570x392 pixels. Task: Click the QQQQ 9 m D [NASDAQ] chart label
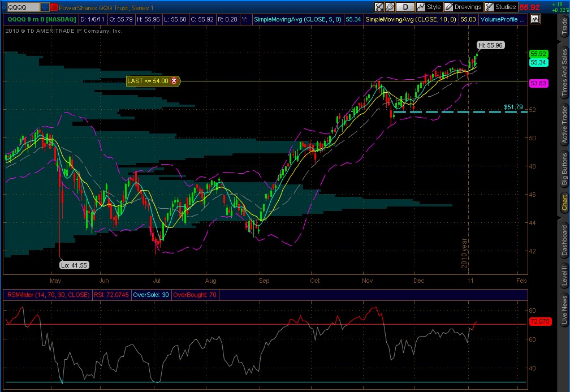(x=41, y=19)
